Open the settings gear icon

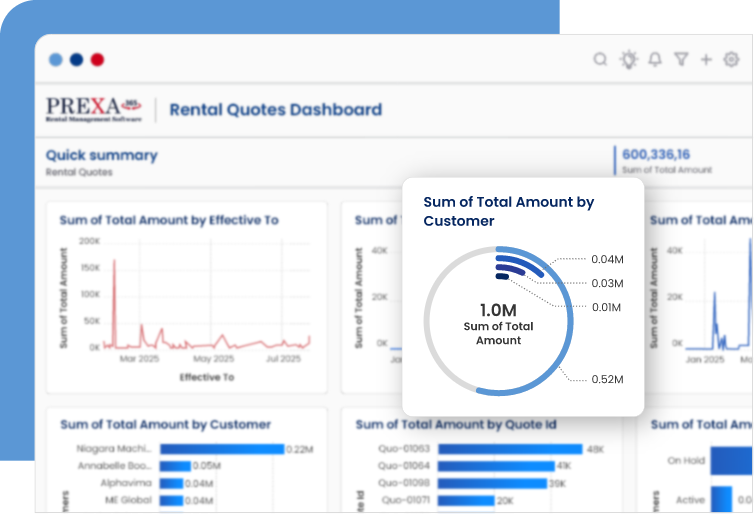point(731,60)
